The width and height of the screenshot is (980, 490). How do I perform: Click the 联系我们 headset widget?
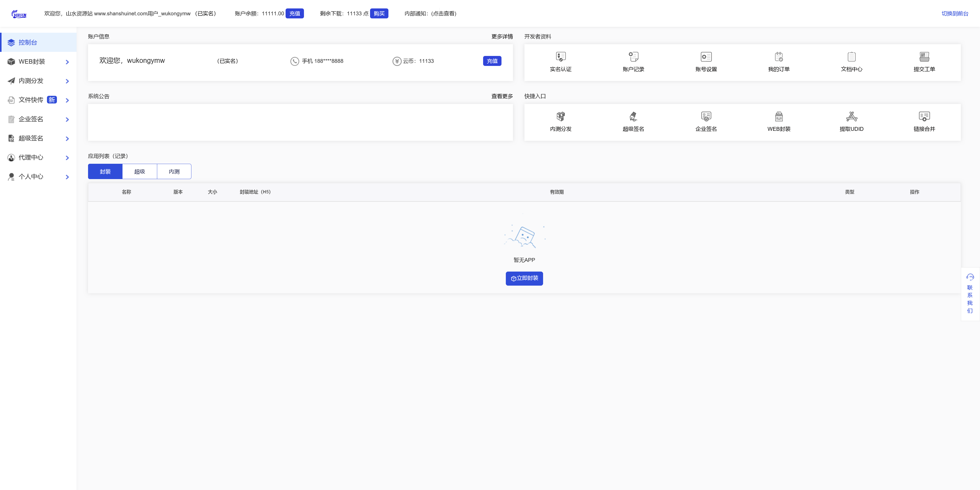(970, 294)
